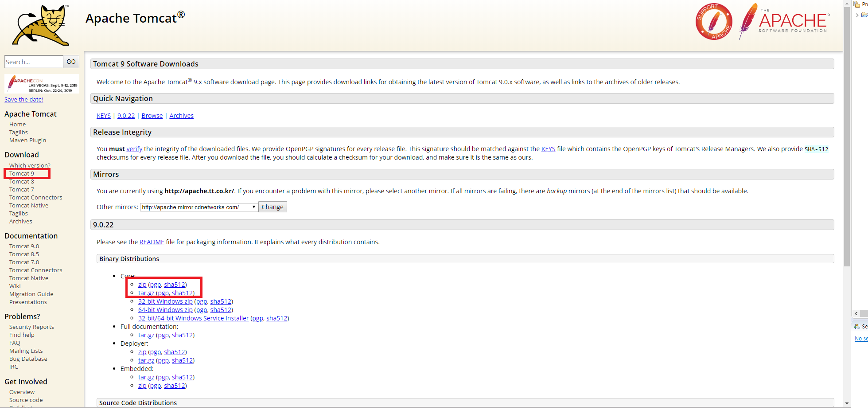Open the Save the date! link
Viewport: 868px width, 410px height.
click(x=24, y=99)
